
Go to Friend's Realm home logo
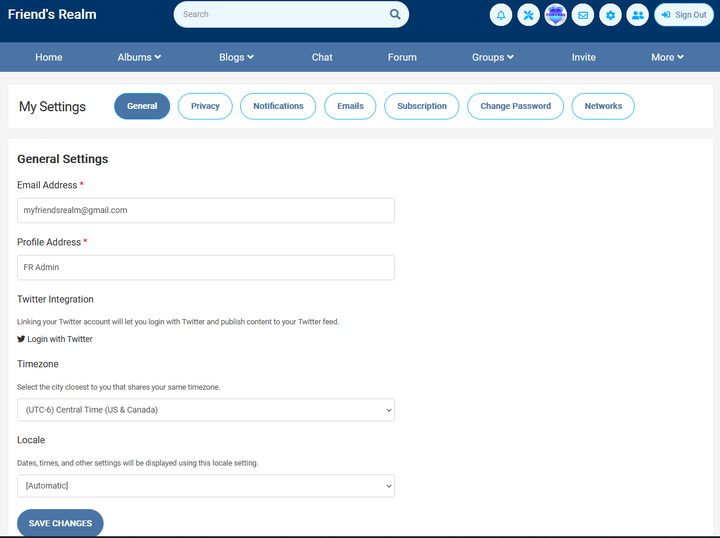pyautogui.click(x=52, y=14)
